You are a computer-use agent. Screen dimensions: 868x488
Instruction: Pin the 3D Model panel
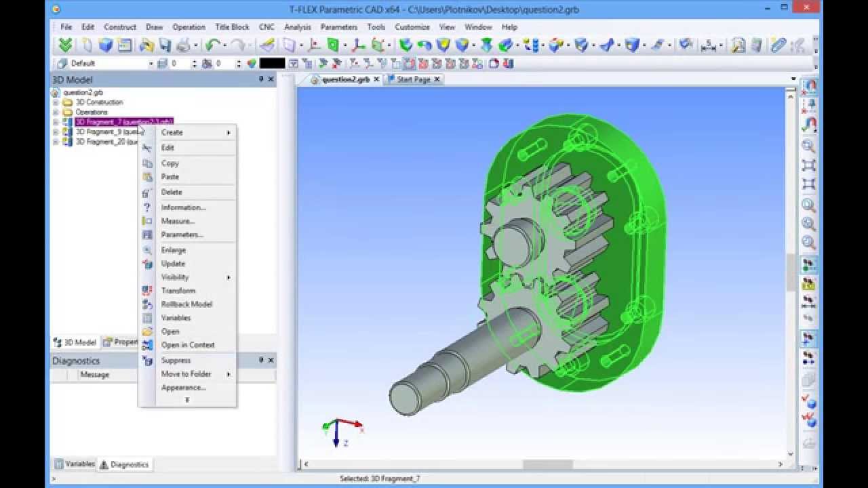pos(262,79)
